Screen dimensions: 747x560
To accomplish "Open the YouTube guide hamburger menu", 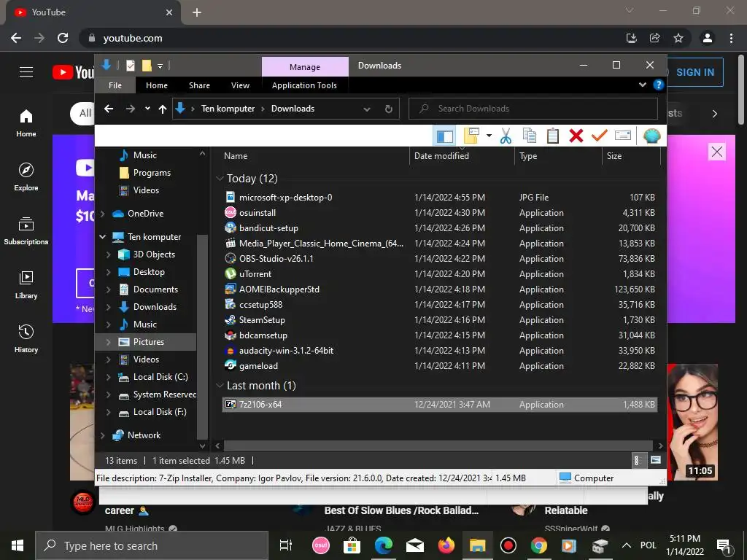I will [26, 72].
